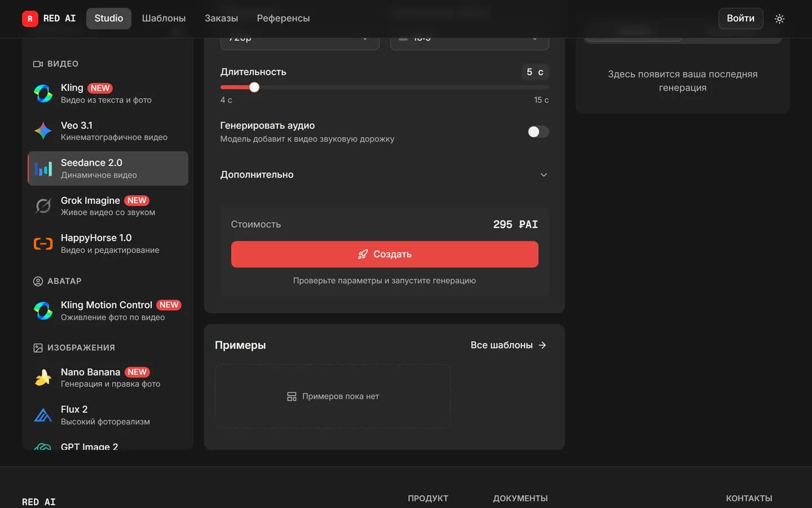Click the footer ДОКУМЕНТЫ heading
The height and width of the screenshot is (508, 812).
point(520,498)
